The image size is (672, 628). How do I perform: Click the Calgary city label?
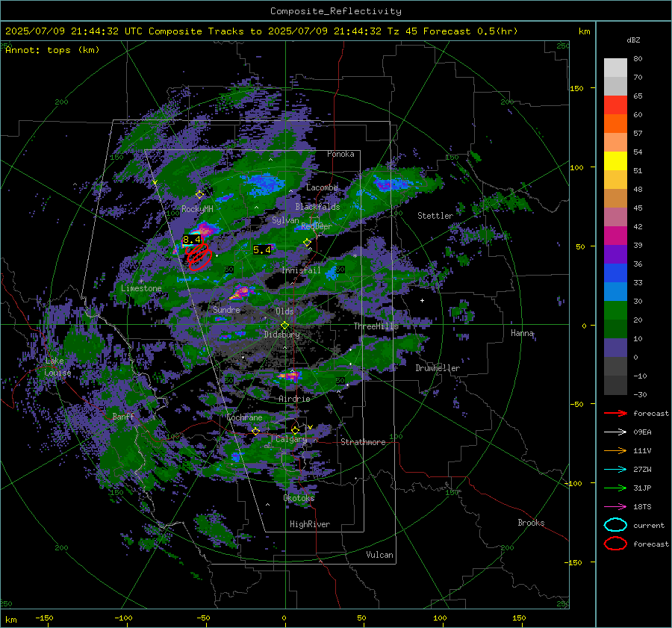point(291,439)
